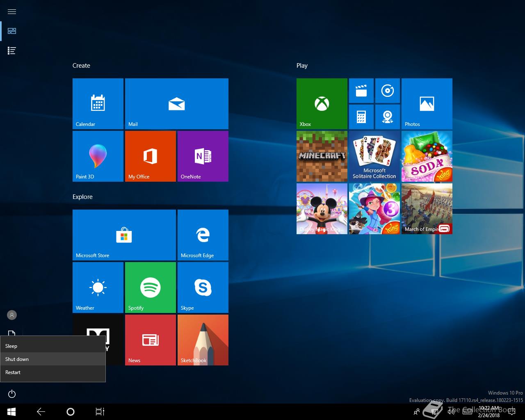
Task: Choose Sleep from the power menu
Action: (53, 346)
